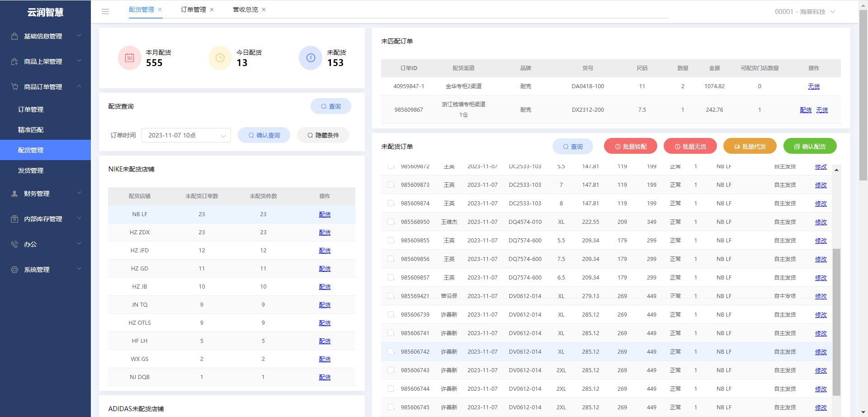This screenshot has height=417, width=868.
Task: Expand the 系统管理 menu chevron
Action: click(x=79, y=269)
